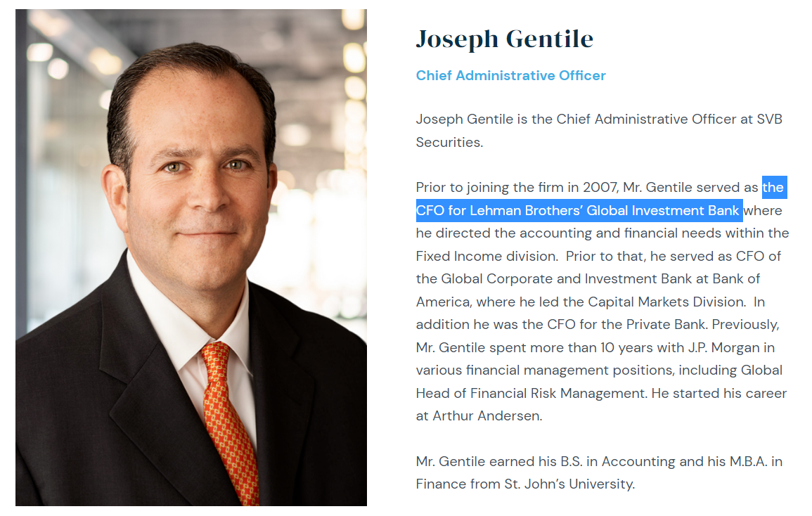
Task: Click 'Arthur Andersen' in the bio
Action: (486, 415)
